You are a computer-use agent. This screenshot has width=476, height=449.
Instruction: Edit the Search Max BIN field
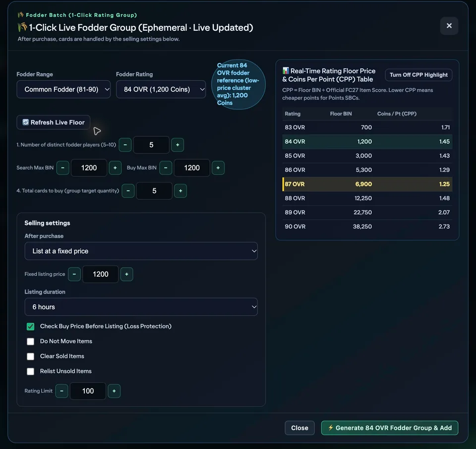[x=89, y=168]
